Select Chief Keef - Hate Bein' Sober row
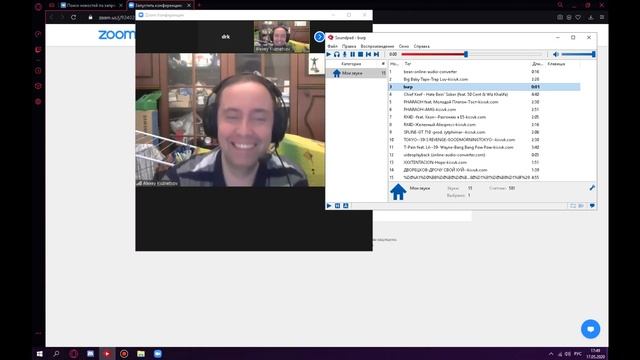The width and height of the screenshot is (640, 360). 484,94
